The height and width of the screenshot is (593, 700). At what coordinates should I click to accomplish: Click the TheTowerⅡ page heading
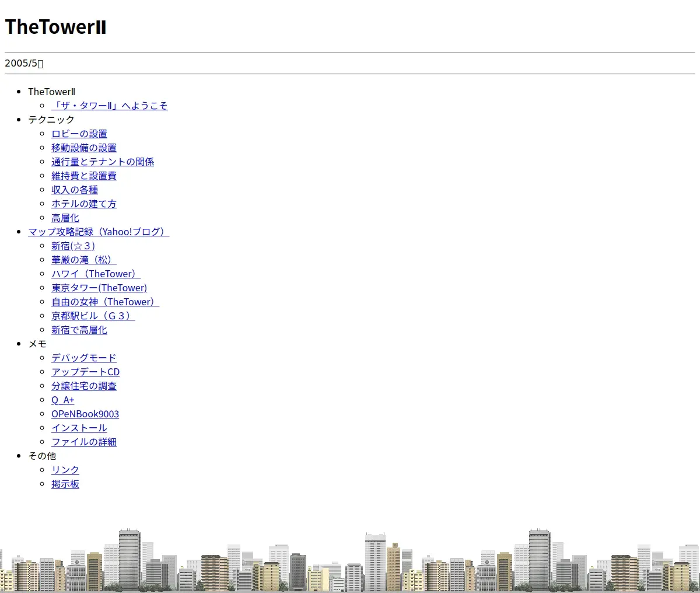(x=55, y=27)
